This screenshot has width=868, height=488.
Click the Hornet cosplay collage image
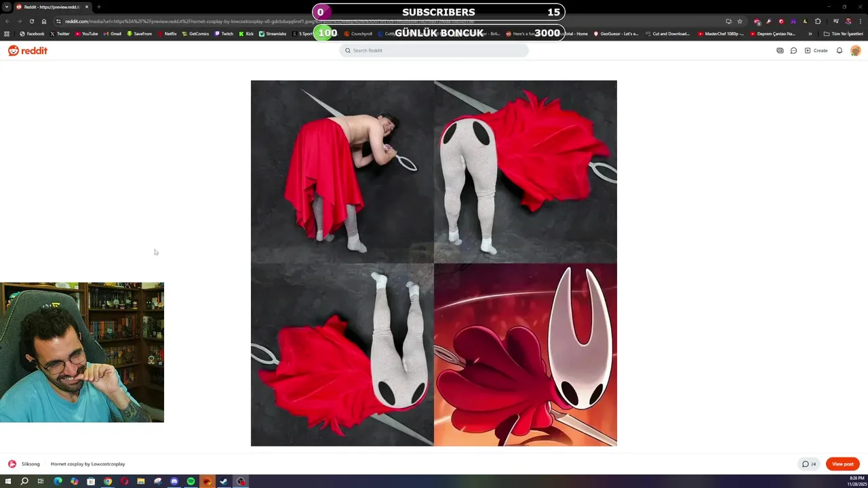click(x=434, y=263)
